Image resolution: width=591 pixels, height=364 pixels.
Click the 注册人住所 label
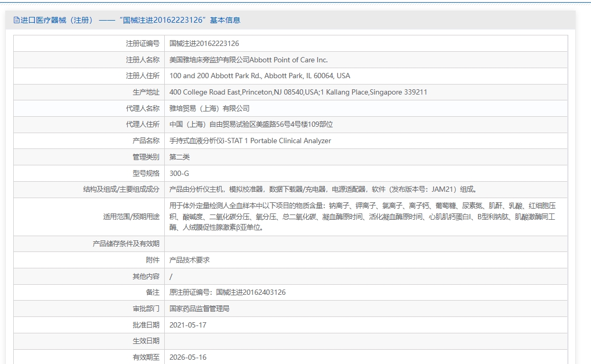(143, 76)
